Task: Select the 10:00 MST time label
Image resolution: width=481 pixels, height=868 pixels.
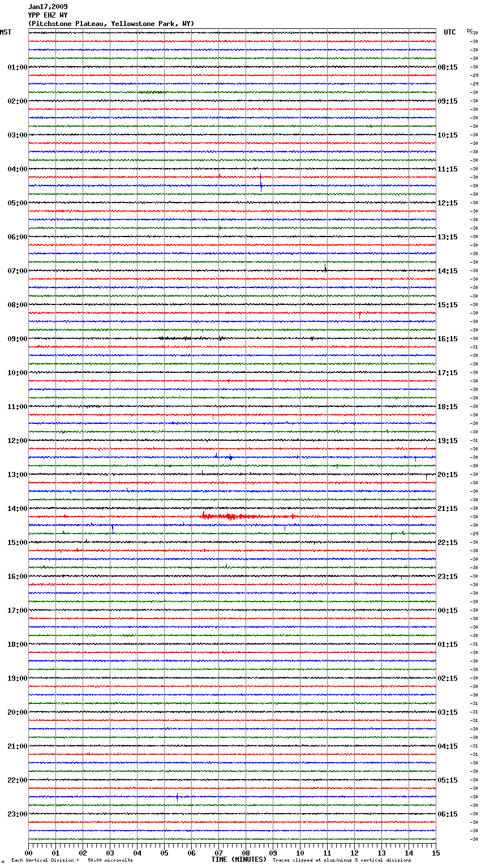Action: 18,373
